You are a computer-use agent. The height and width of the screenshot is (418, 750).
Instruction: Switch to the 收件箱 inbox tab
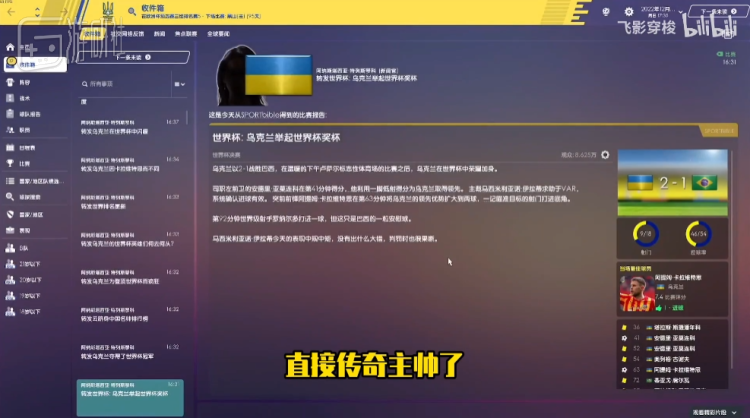point(92,34)
